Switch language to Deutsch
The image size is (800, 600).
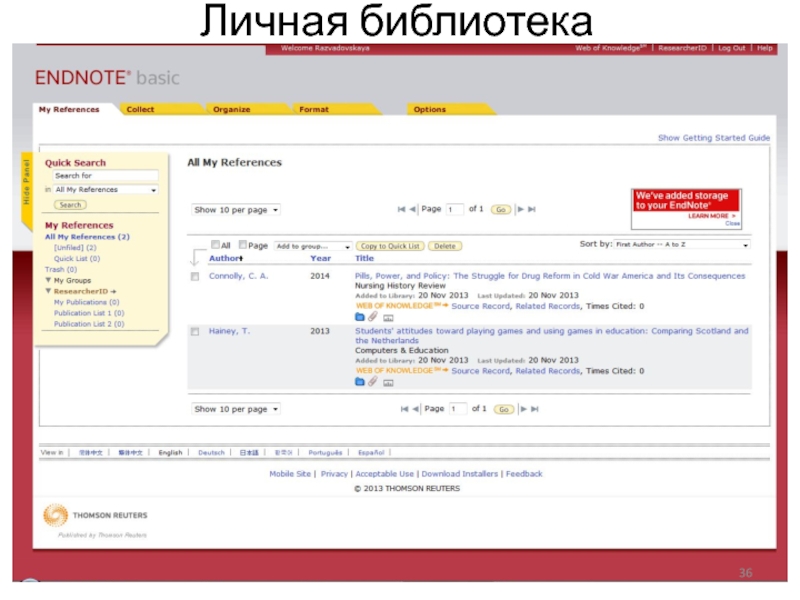tap(211, 453)
